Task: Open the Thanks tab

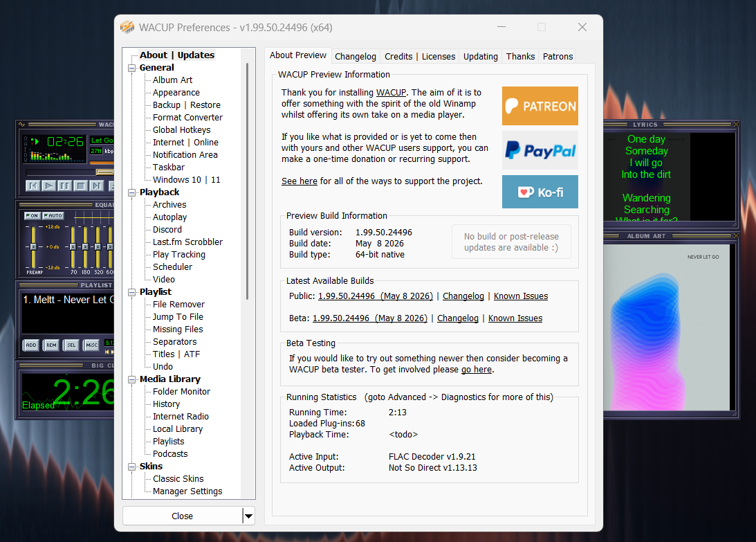Action: coord(520,57)
